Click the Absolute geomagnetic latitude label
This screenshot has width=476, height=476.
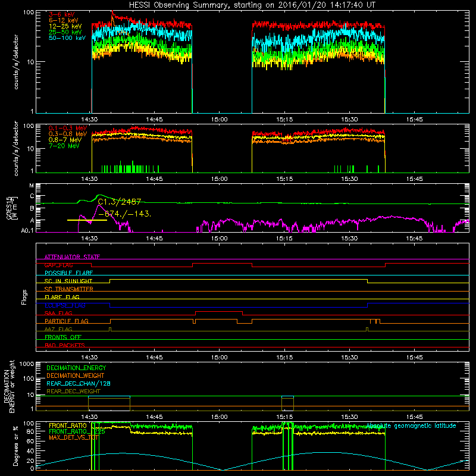pos(411,425)
